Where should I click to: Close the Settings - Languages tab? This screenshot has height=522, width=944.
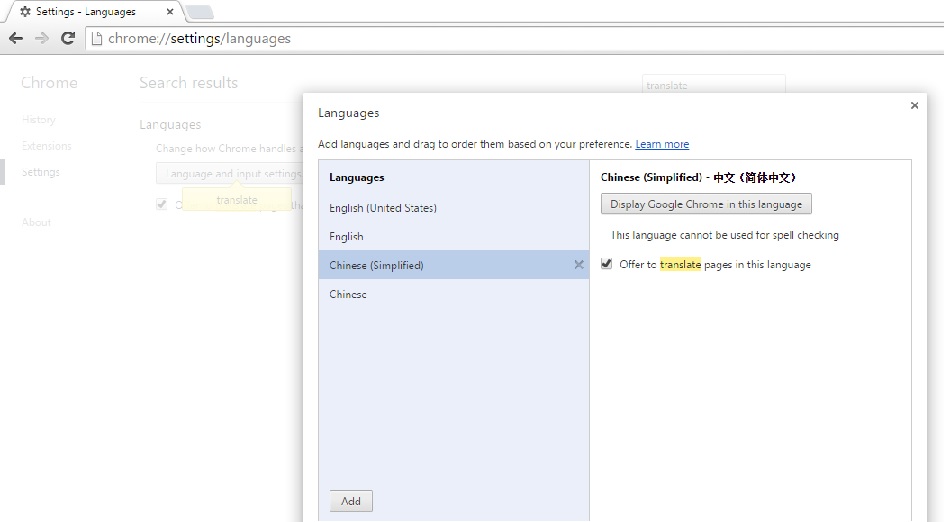point(170,11)
